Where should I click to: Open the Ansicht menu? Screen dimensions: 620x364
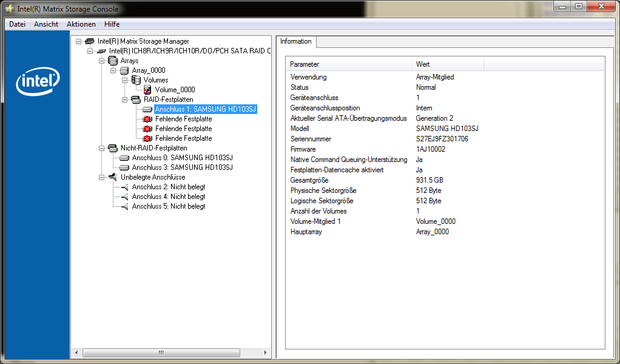tap(46, 24)
